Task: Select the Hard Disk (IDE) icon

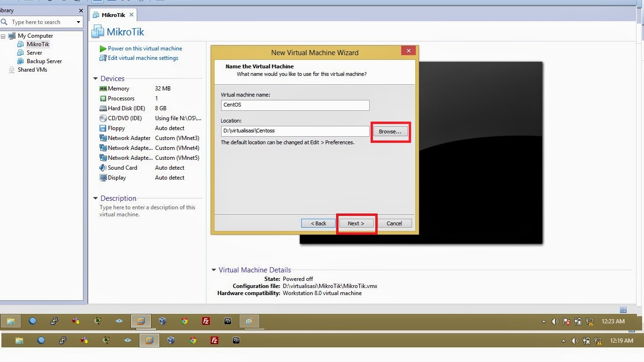Action: click(103, 108)
